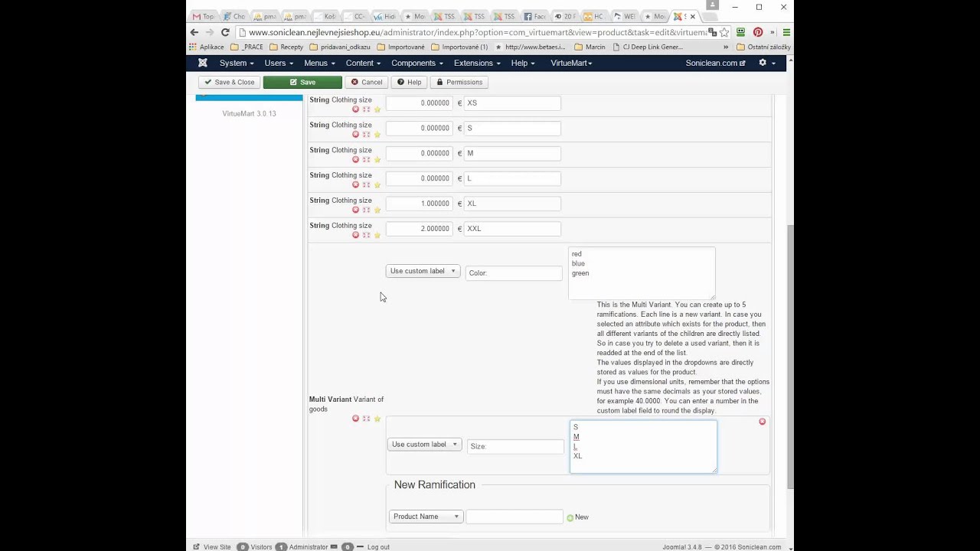Click the Size label input field
Viewport: 980px width, 551px height.
tap(515, 446)
